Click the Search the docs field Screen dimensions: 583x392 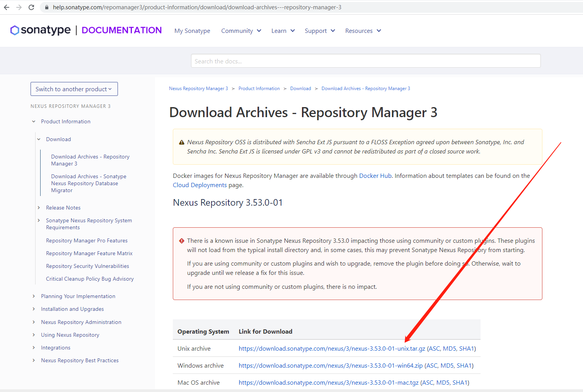[366, 61]
